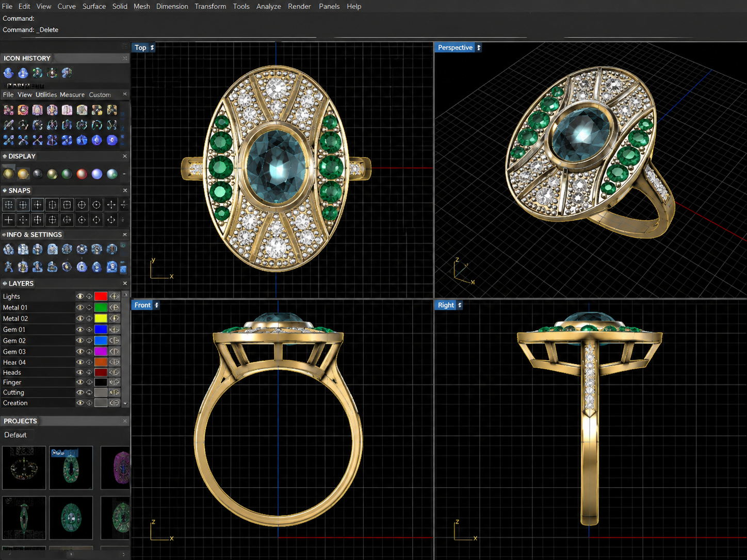
Task: Open the Top viewport dropdown arrow
Action: (x=152, y=47)
